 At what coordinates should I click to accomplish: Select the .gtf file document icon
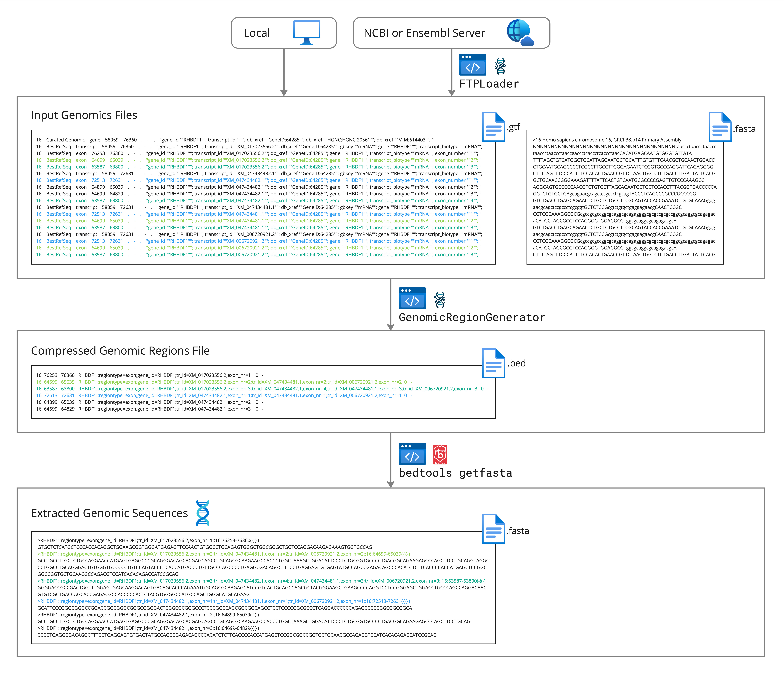pos(493,127)
